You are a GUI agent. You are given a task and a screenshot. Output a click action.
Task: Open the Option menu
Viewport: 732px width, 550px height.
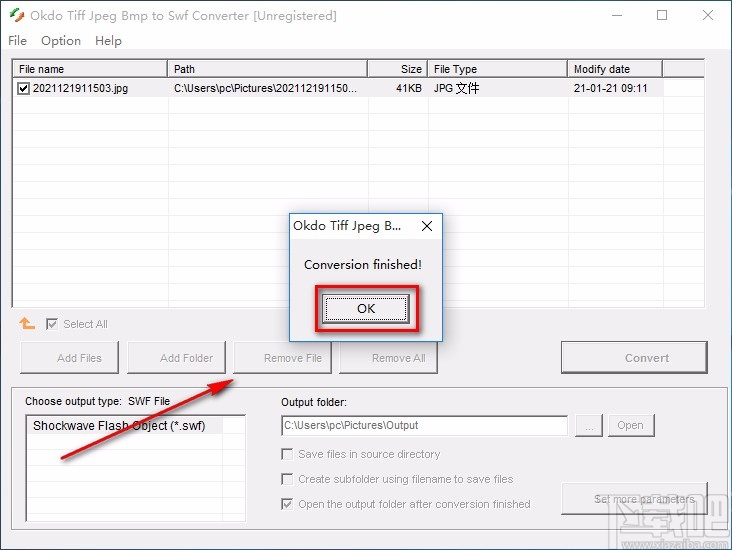click(x=61, y=41)
